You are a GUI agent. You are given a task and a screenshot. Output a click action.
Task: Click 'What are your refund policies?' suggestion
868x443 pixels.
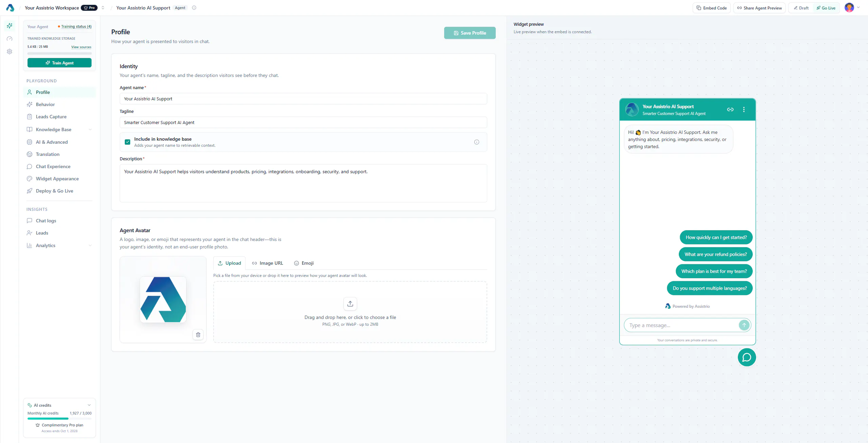coord(715,254)
